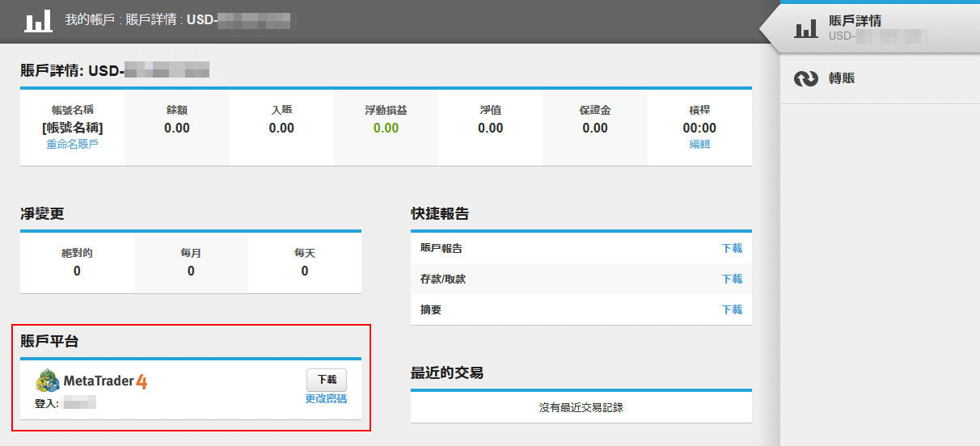The image size is (980, 446).
Task: Click the 最近的交易 section heading
Action: (x=447, y=372)
